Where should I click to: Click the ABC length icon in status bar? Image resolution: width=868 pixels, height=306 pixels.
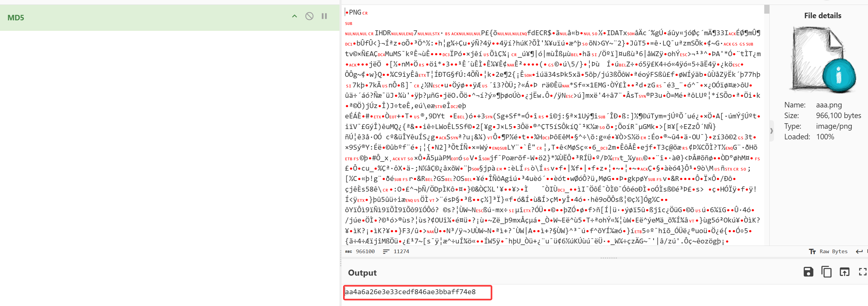click(349, 251)
